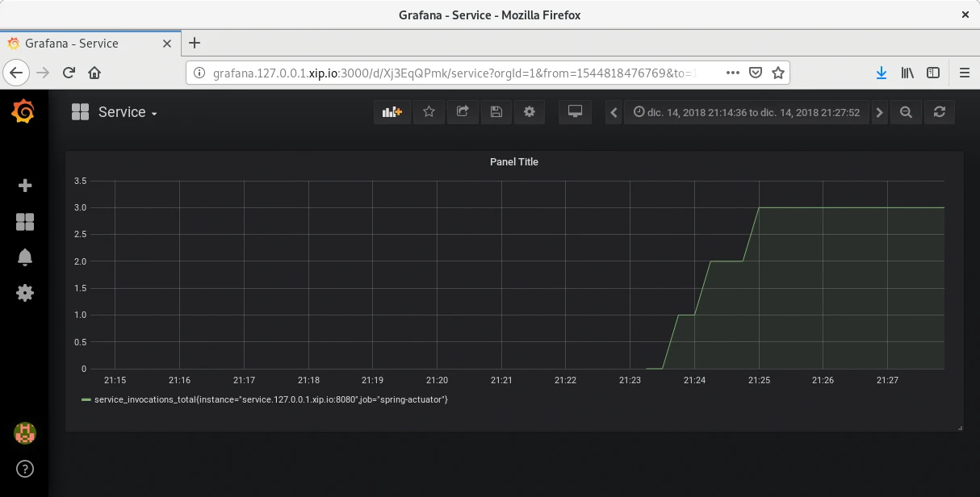This screenshot has width=980, height=497.
Task: Click the Grafana logo in sidebar
Action: 23,111
